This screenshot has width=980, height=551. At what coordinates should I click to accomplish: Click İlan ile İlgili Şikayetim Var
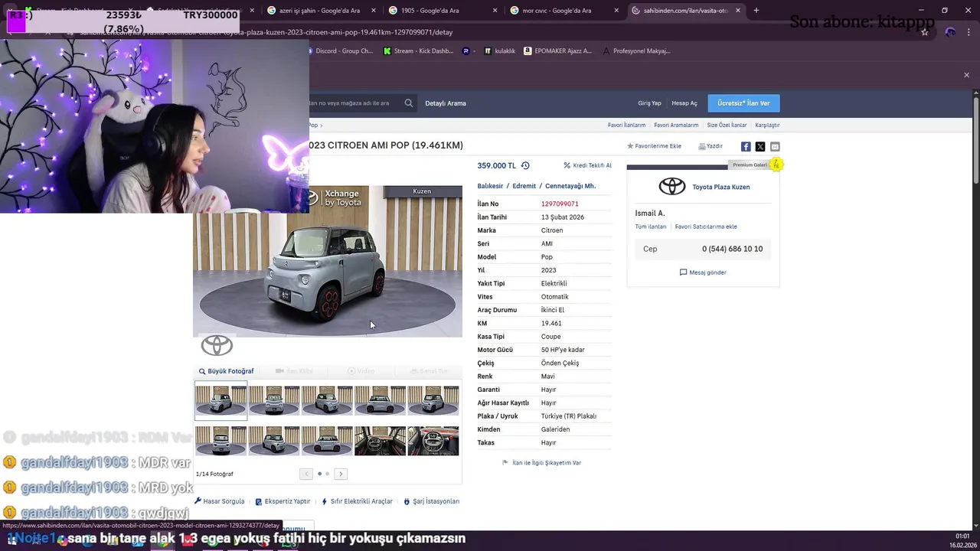pyautogui.click(x=541, y=463)
